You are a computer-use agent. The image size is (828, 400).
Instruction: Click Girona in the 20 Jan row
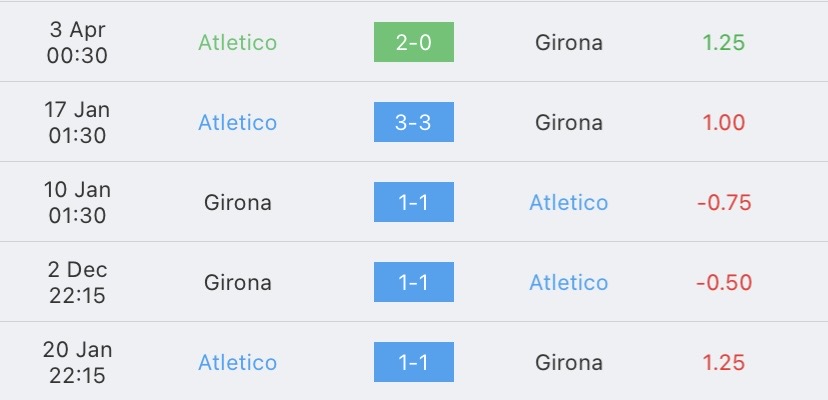tap(569, 362)
